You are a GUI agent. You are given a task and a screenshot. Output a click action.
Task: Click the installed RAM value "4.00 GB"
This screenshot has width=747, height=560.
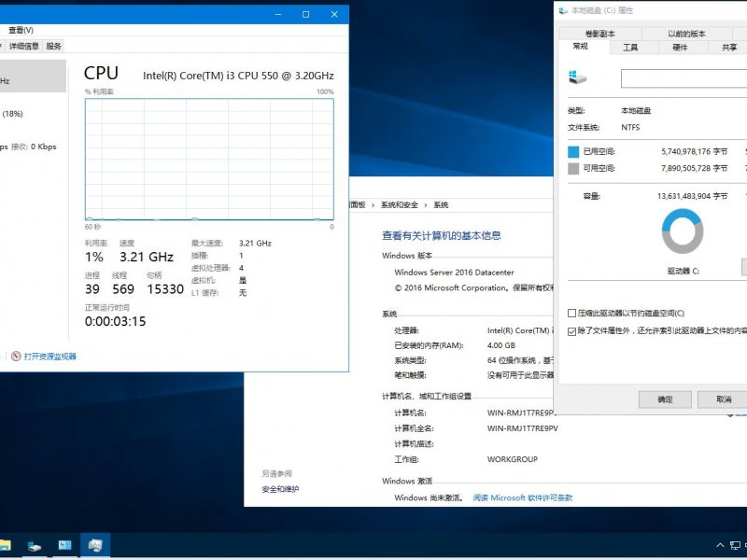click(501, 345)
